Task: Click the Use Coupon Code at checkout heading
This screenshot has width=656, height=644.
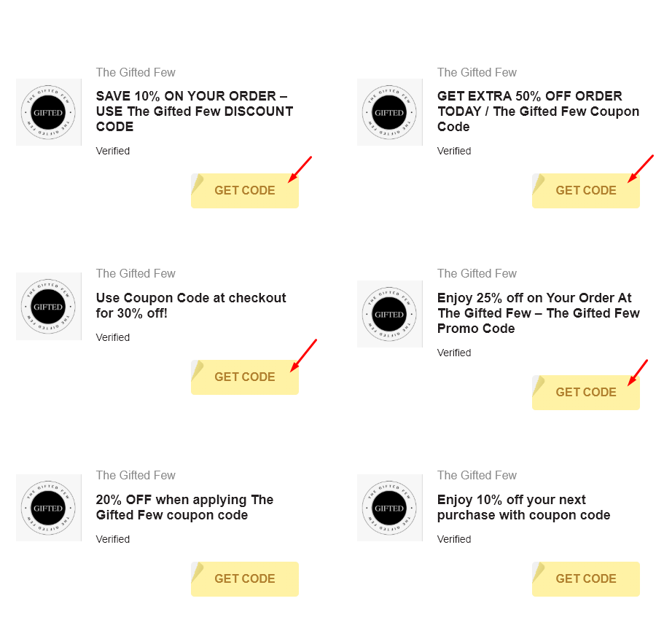Action: [191, 305]
